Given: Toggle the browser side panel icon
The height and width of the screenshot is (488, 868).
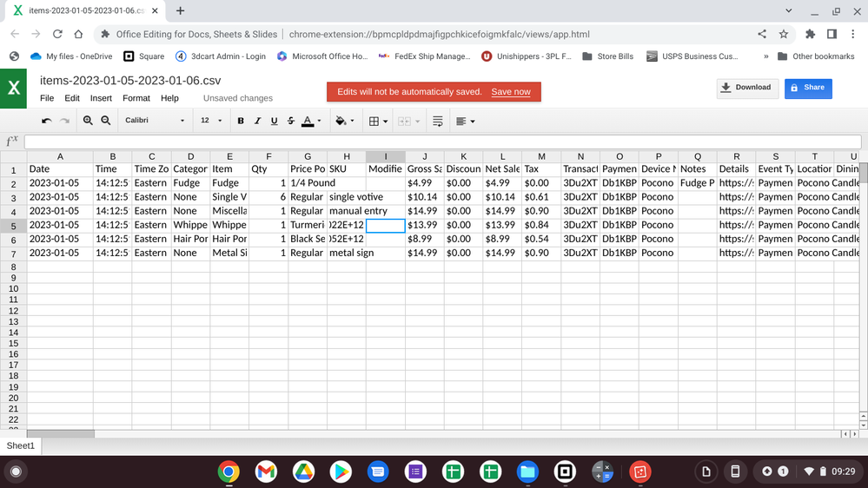Looking at the screenshot, I should coord(832,35).
